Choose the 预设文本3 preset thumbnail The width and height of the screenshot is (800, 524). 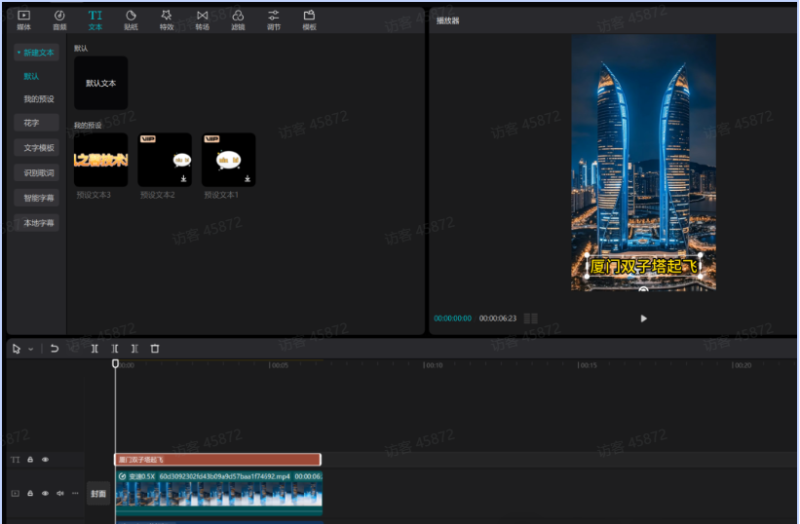(101, 160)
